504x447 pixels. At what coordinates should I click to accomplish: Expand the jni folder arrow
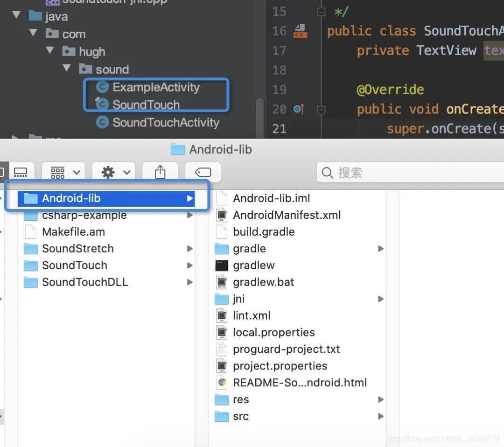tap(381, 299)
